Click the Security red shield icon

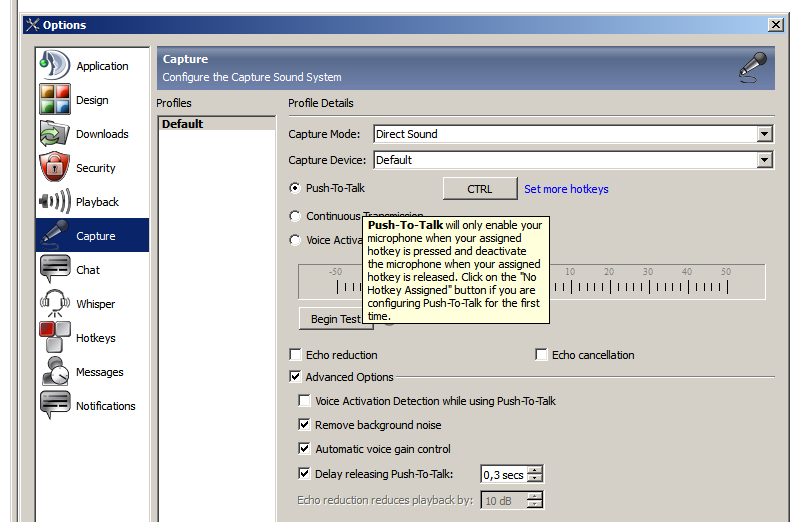(x=54, y=167)
